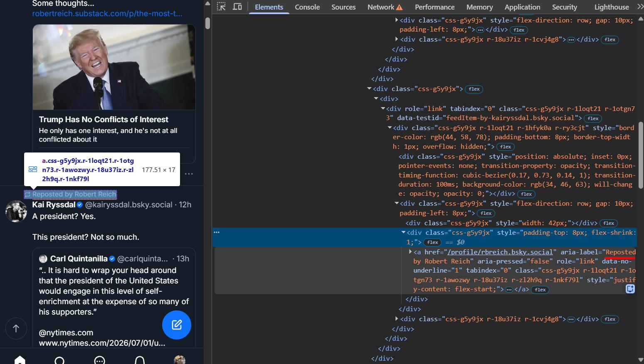Open Notifications bell in the bottom navigation

(140, 360)
